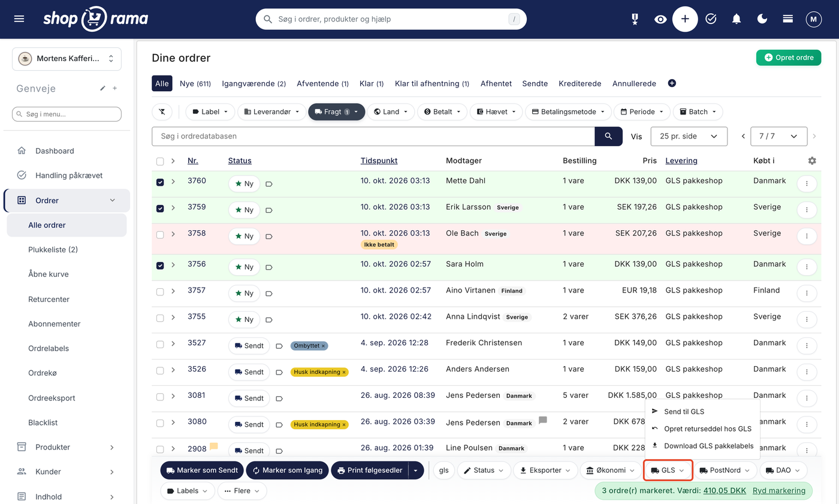
Task: Click the clear filters funnel icon
Action: point(162,111)
